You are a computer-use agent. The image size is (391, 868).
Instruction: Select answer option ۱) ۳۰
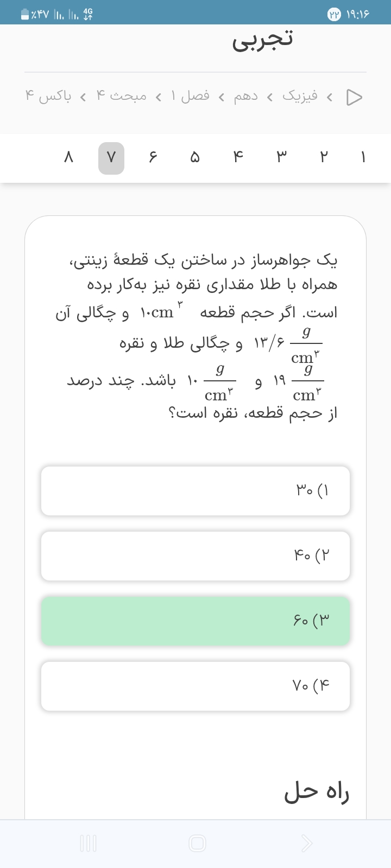(x=195, y=491)
